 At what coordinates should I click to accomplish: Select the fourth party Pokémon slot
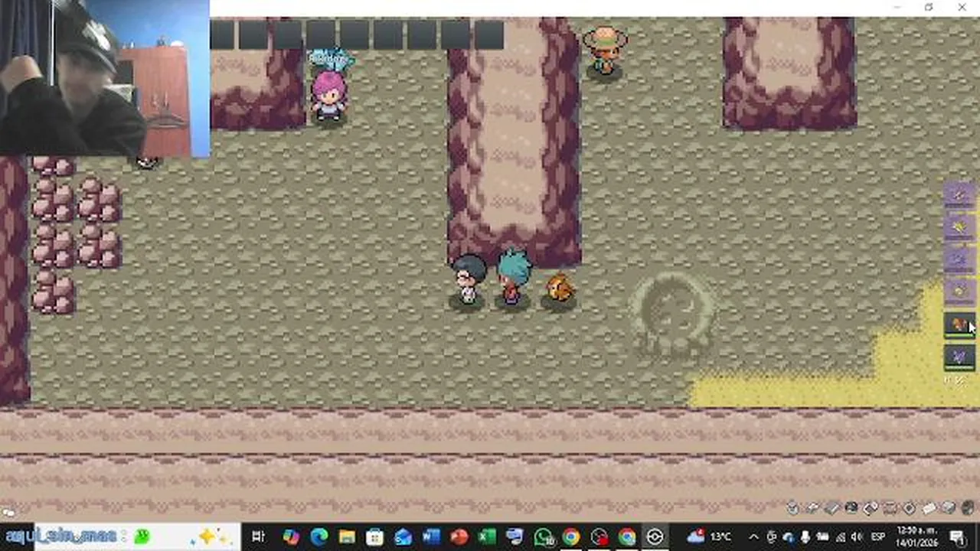[x=959, y=292]
